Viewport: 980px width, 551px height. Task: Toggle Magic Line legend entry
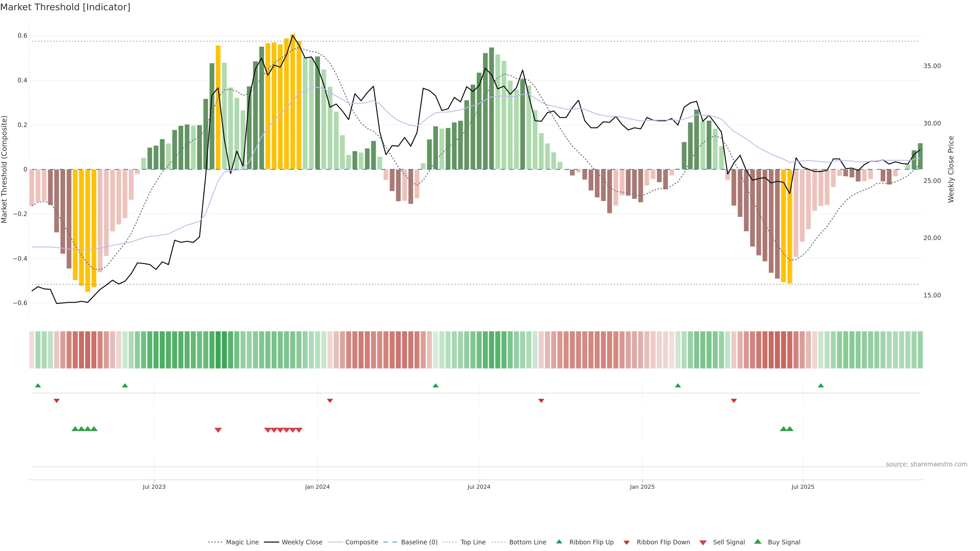point(242,542)
